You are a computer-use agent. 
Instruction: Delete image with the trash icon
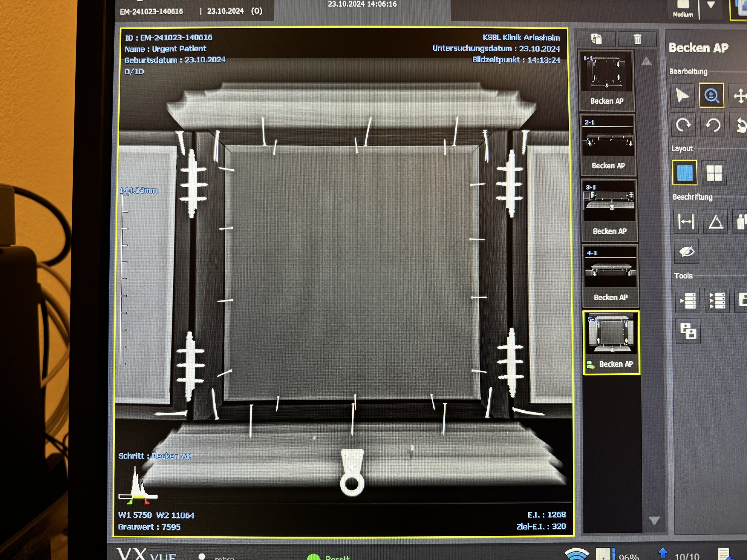[x=637, y=39]
